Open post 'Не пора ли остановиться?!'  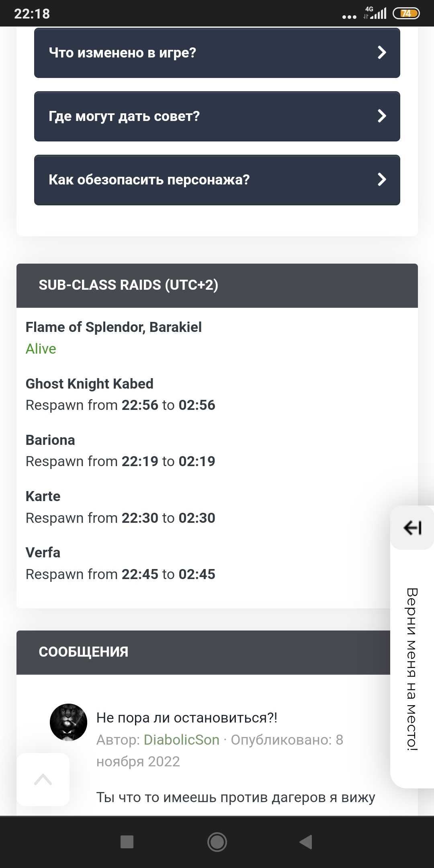point(187,718)
